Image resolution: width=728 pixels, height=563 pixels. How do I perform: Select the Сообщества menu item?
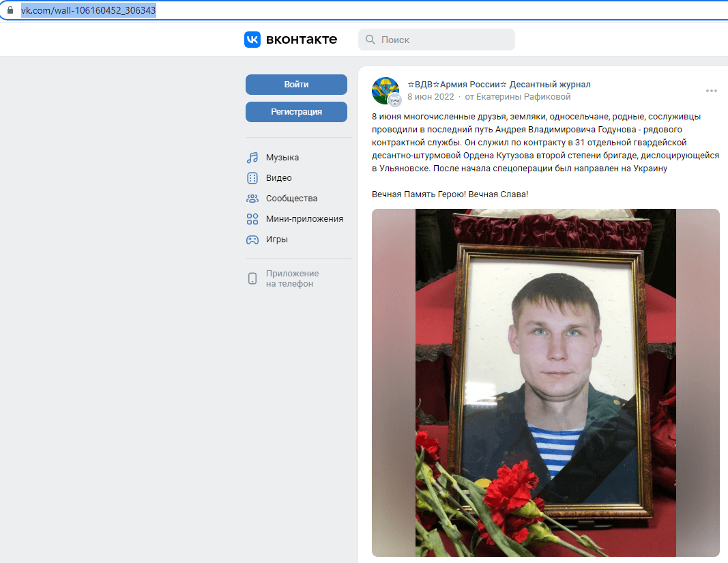pyautogui.click(x=291, y=199)
